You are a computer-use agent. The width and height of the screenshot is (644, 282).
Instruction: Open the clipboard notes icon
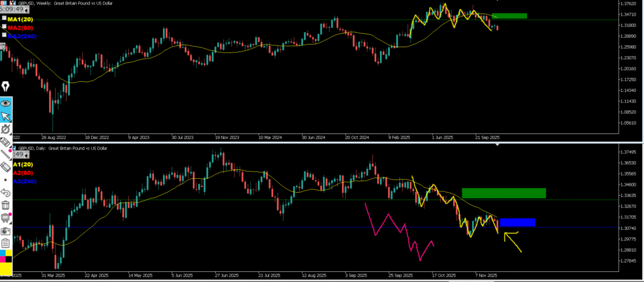tap(6, 244)
